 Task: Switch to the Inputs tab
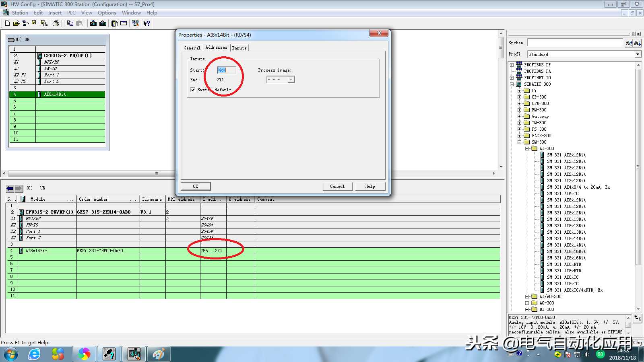tap(239, 48)
